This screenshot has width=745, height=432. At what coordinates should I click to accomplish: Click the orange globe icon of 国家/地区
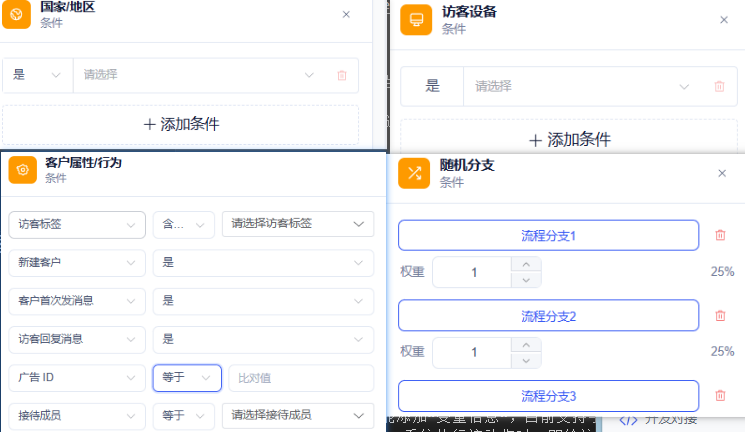tap(16, 14)
